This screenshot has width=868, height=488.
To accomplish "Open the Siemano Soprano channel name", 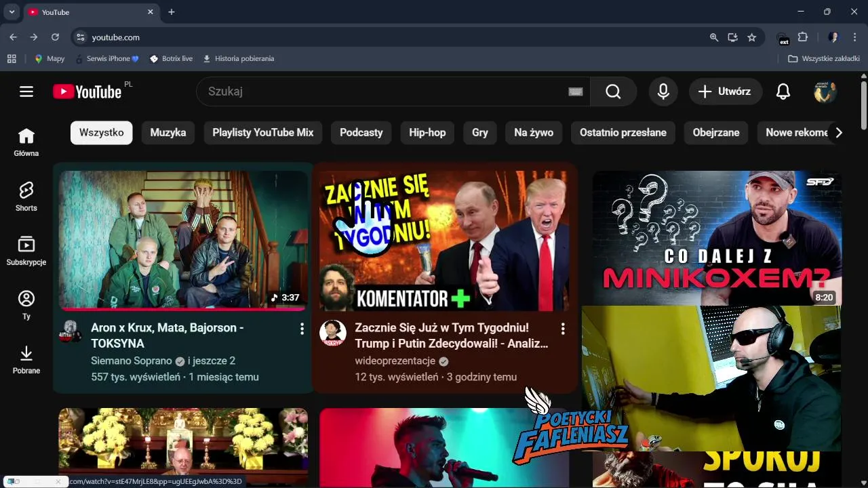I will [132, 361].
